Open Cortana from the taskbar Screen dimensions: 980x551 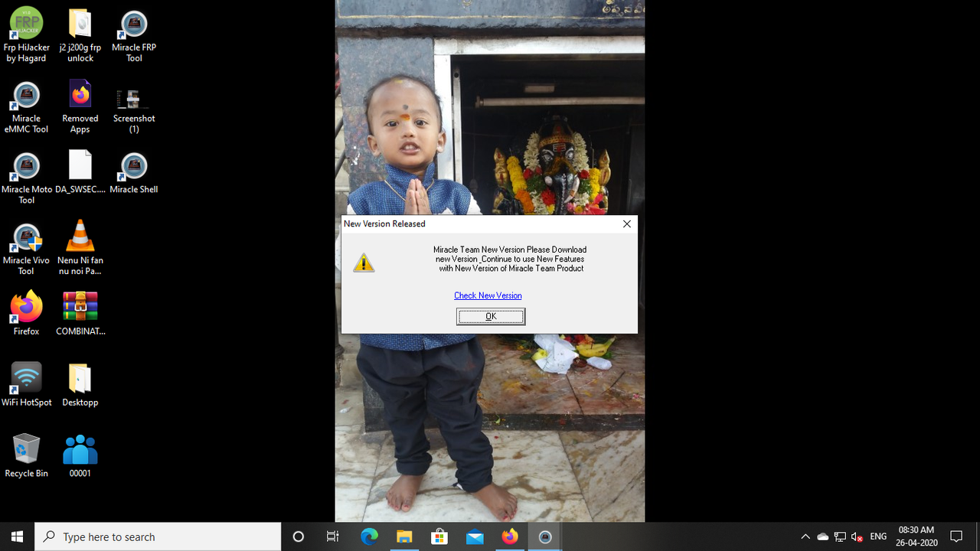[299, 536]
